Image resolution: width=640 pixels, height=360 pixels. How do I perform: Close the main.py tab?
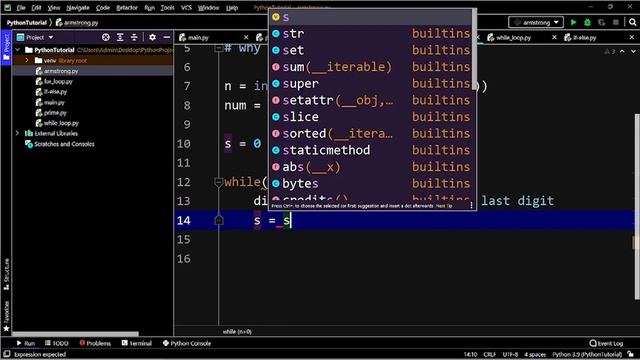point(246,37)
